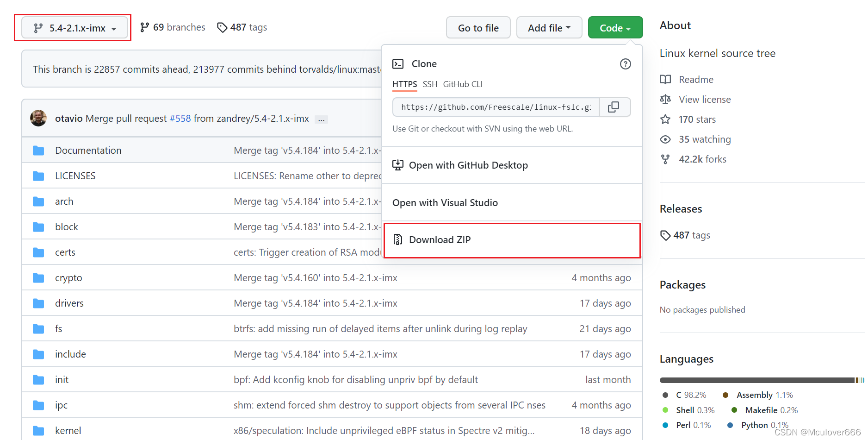Open the otavio author link
The height and width of the screenshot is (440, 868).
pos(69,119)
